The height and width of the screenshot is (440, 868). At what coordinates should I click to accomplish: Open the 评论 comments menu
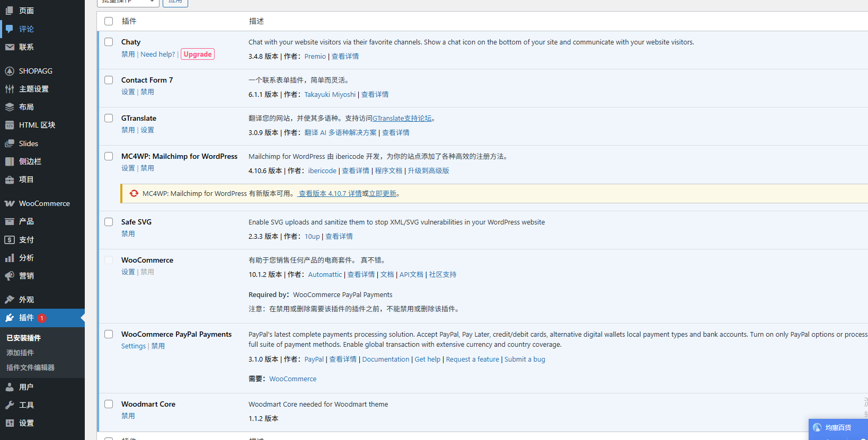(42, 29)
